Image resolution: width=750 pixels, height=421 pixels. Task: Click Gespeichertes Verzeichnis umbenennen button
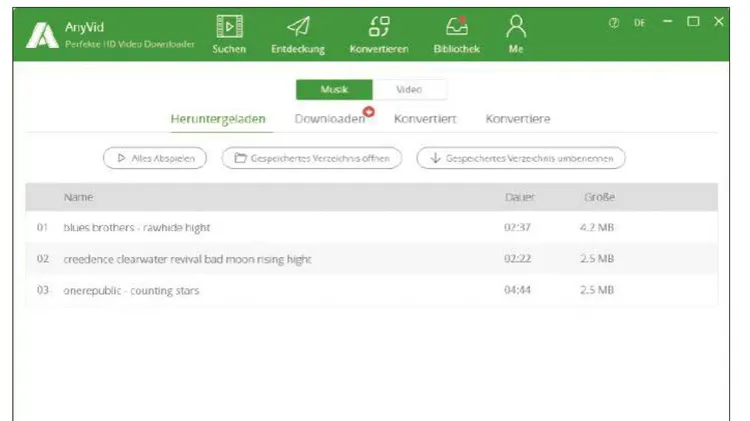tap(521, 158)
